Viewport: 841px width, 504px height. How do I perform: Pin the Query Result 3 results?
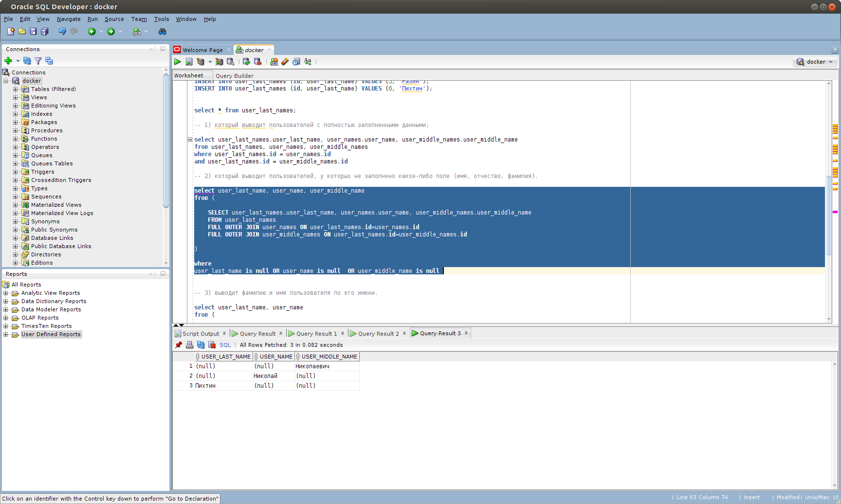[179, 344]
